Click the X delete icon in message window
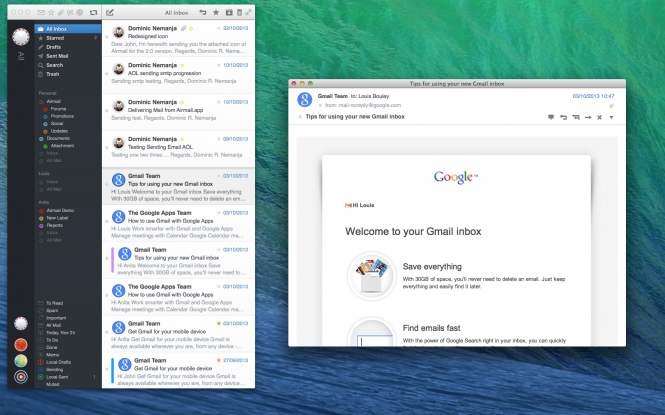 point(599,117)
